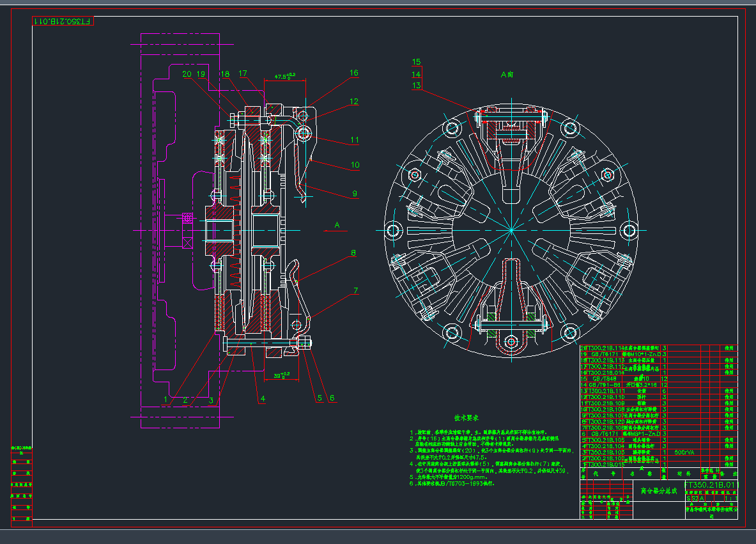Click callout number 20 in the section view
Screen dimensions: 756x544
click(x=187, y=74)
